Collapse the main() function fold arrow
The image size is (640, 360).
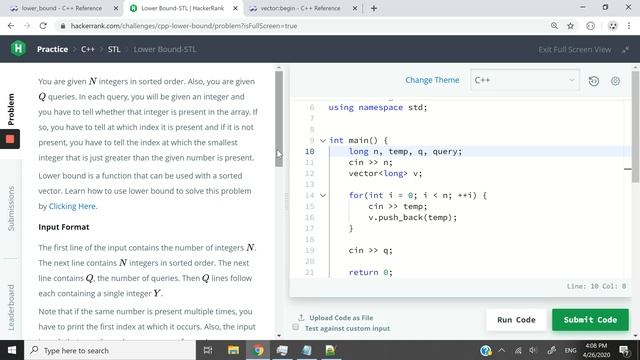[322, 140]
